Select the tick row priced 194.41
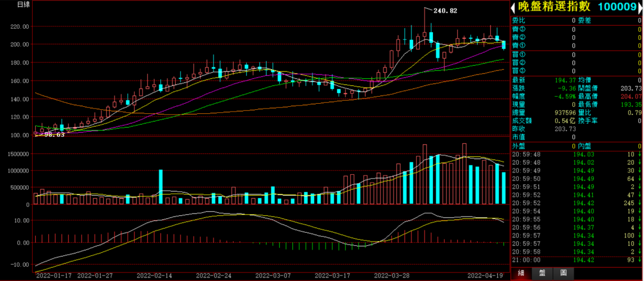This screenshot has width=644, height=281. [x=577, y=194]
